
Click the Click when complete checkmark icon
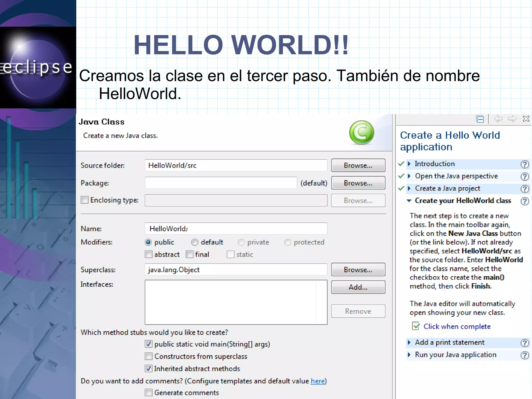[416, 326]
